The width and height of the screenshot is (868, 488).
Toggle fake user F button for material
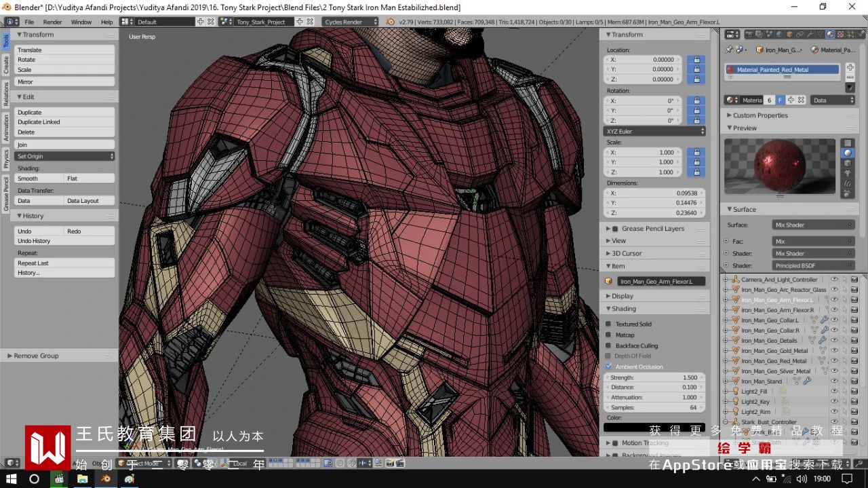click(780, 100)
